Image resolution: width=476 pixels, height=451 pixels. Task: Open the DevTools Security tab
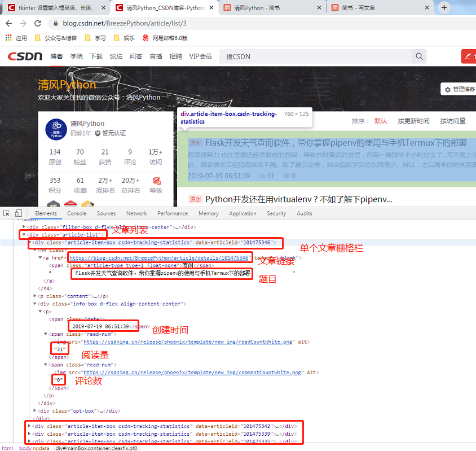pyautogui.click(x=276, y=213)
